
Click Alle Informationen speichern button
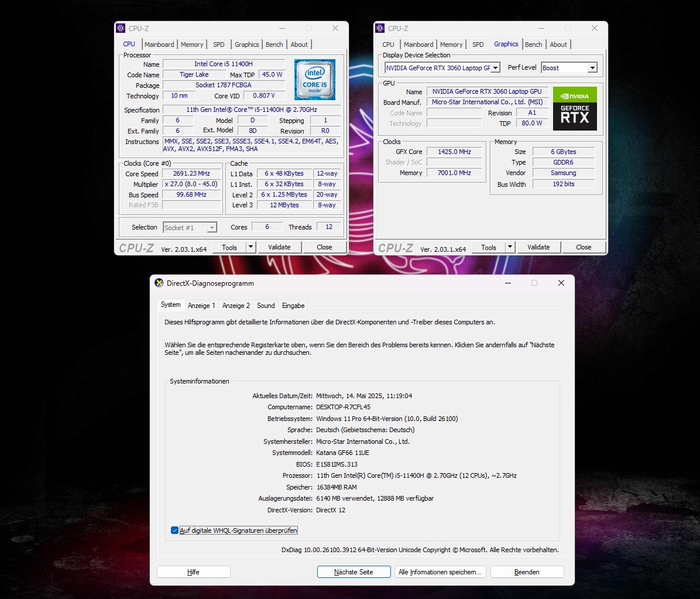[440, 572]
